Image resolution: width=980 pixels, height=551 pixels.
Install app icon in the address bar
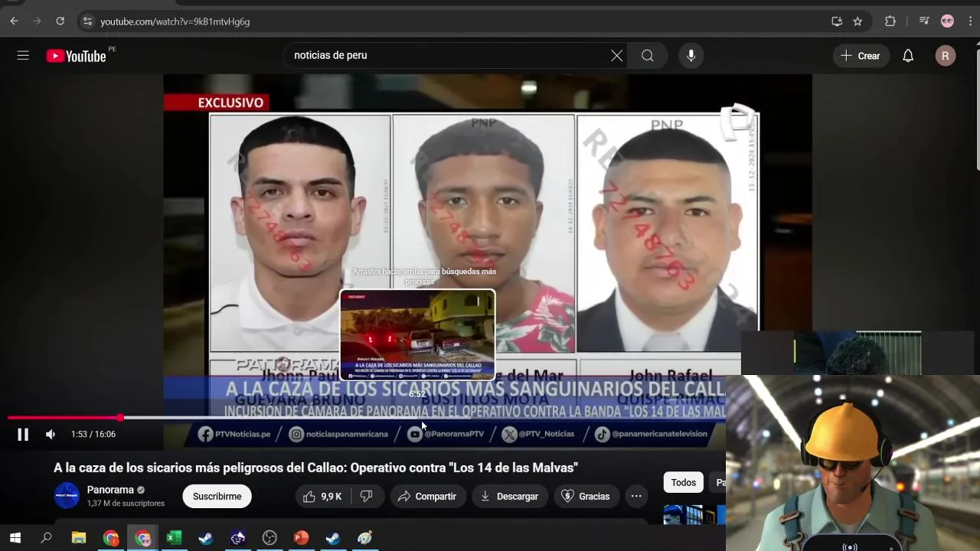pyautogui.click(x=837, y=21)
